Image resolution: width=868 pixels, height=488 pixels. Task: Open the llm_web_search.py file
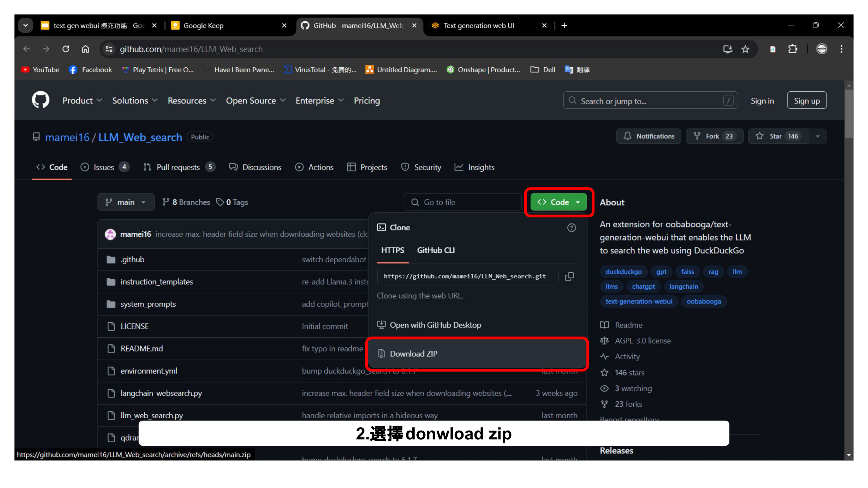152,415
